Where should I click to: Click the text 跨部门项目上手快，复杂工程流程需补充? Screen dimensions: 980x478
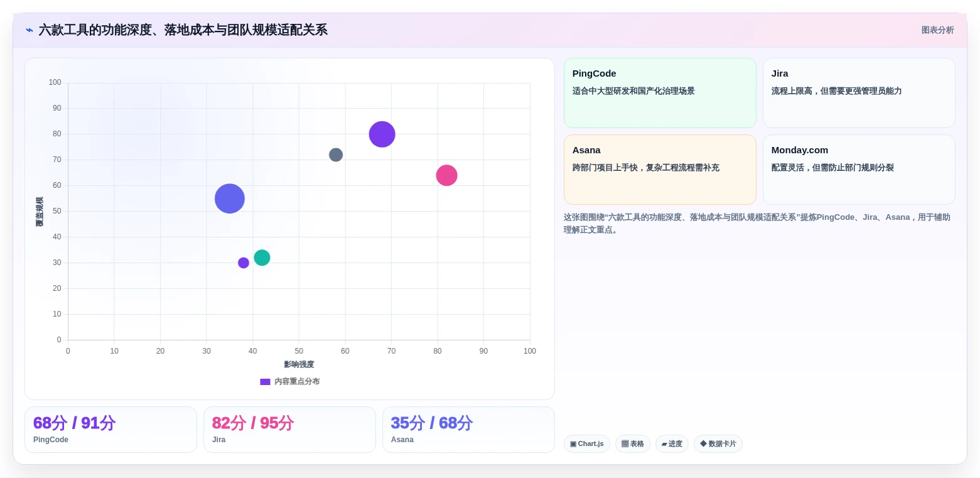coord(645,168)
